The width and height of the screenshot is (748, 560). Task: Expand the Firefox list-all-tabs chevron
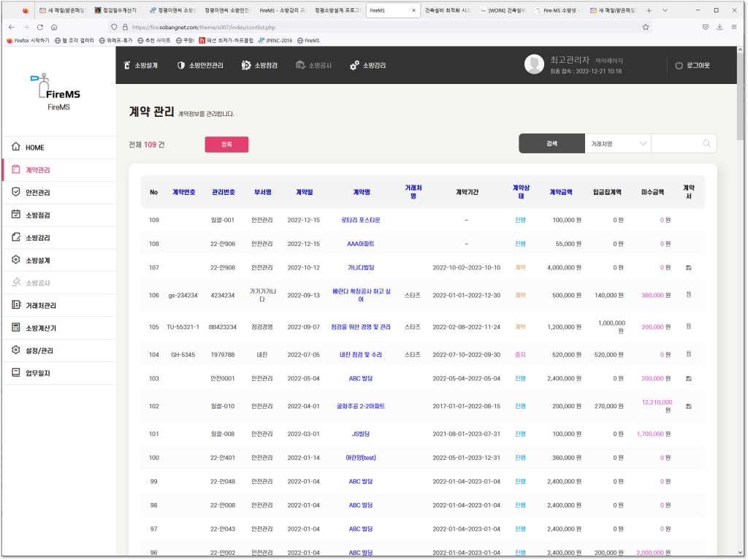pyautogui.click(x=665, y=11)
